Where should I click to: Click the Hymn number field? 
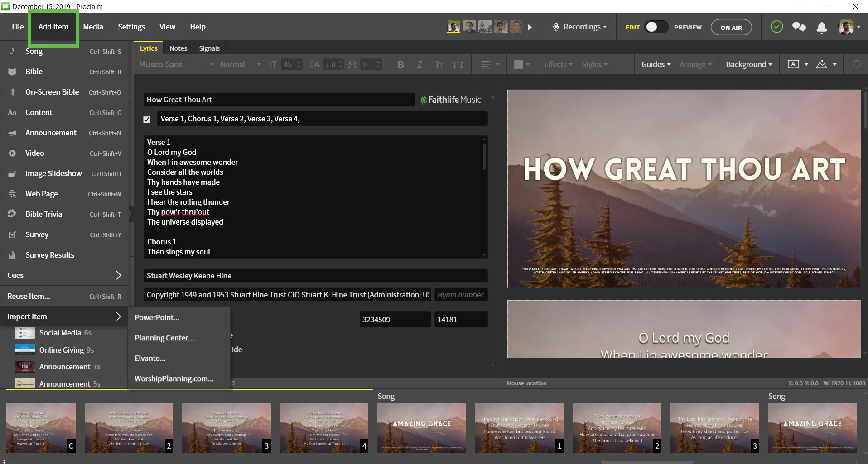pyautogui.click(x=461, y=295)
